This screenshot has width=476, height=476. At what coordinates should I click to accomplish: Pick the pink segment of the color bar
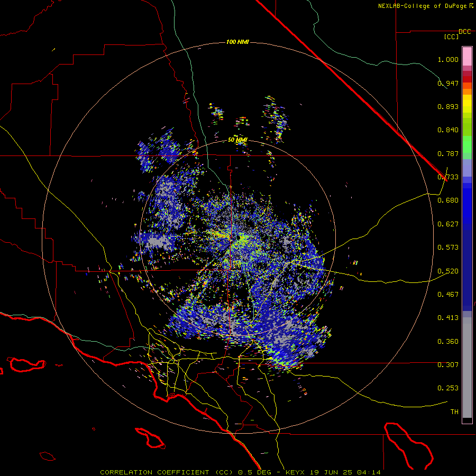pyautogui.click(x=467, y=57)
